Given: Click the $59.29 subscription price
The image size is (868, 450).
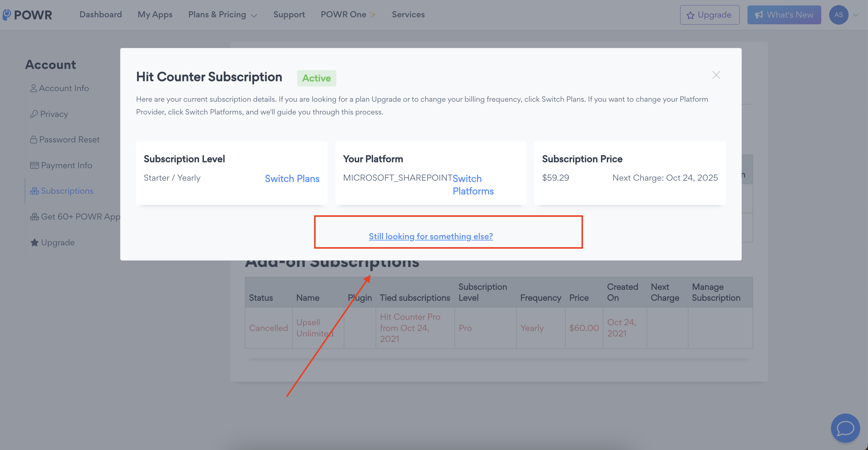Looking at the screenshot, I should (555, 178).
